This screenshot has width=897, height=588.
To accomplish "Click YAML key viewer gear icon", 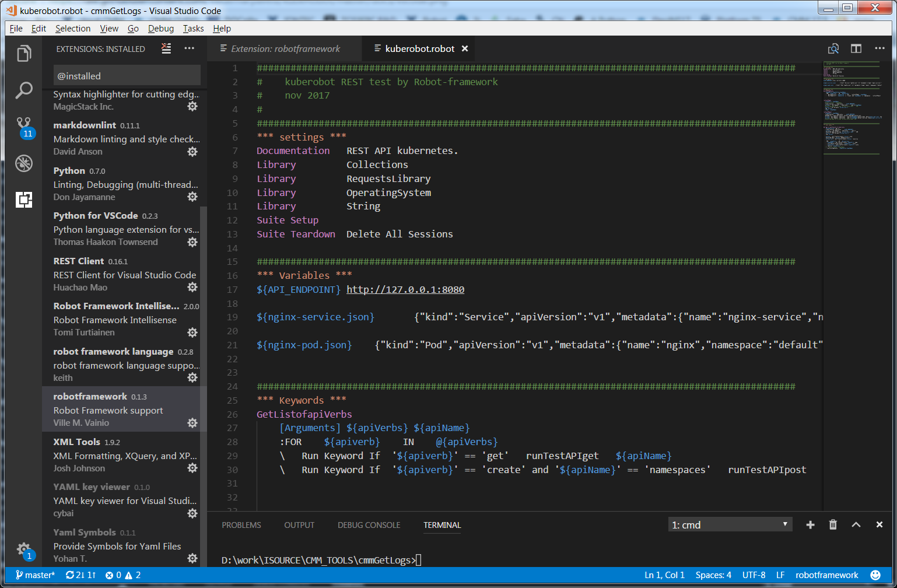I will pyautogui.click(x=192, y=513).
